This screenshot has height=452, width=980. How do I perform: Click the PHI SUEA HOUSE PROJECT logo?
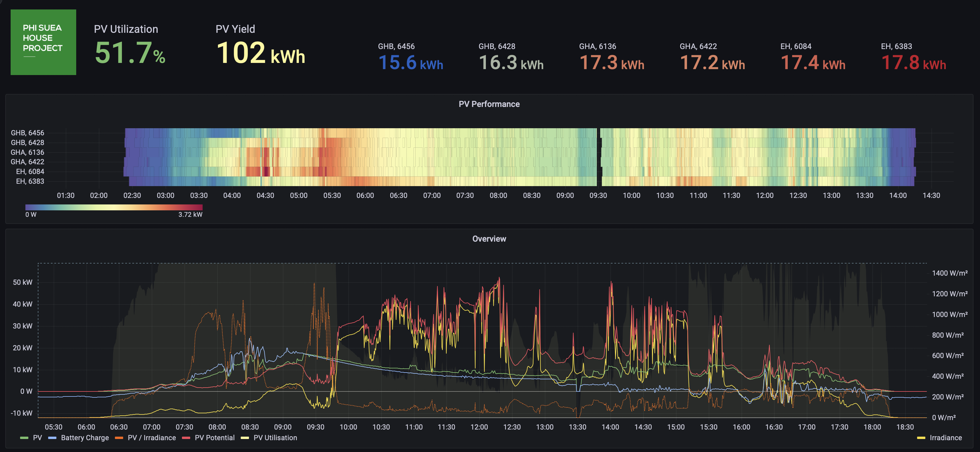tap(43, 42)
